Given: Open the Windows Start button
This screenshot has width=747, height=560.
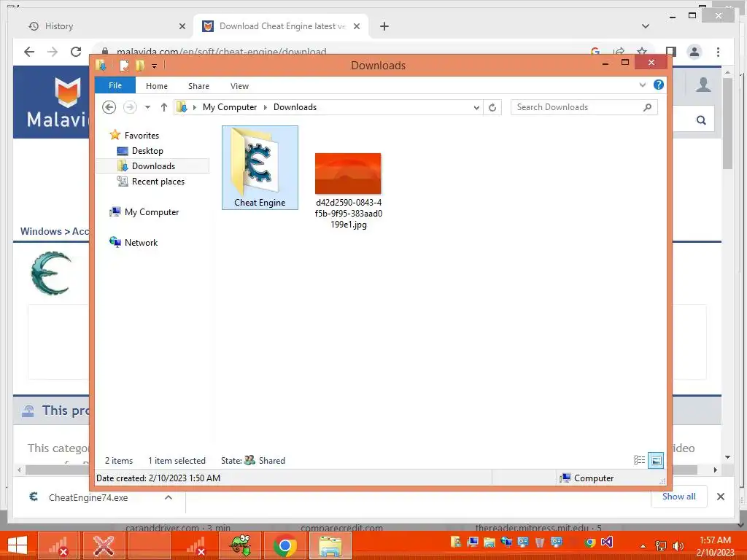Looking at the screenshot, I should [18, 545].
